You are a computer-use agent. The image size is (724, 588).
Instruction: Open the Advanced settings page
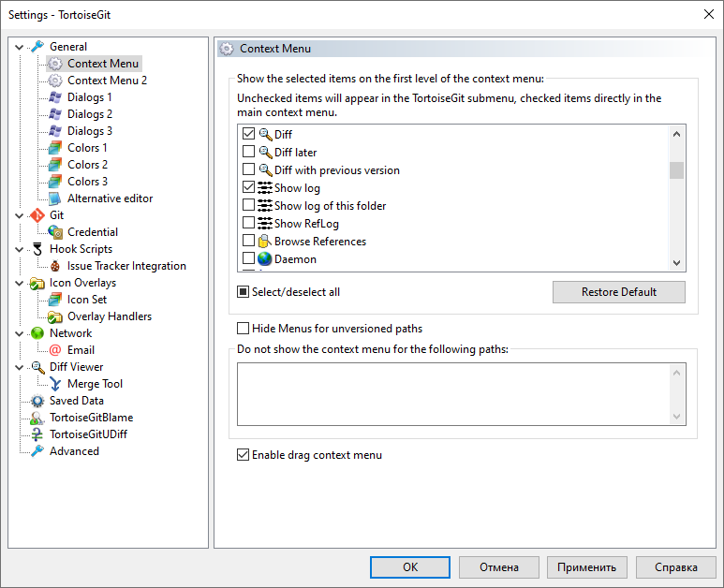74,451
